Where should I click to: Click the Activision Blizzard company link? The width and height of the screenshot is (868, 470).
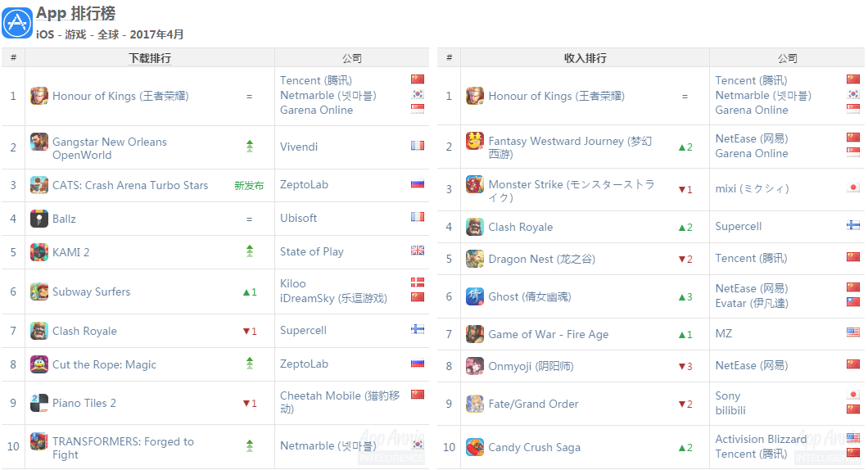[x=761, y=439]
